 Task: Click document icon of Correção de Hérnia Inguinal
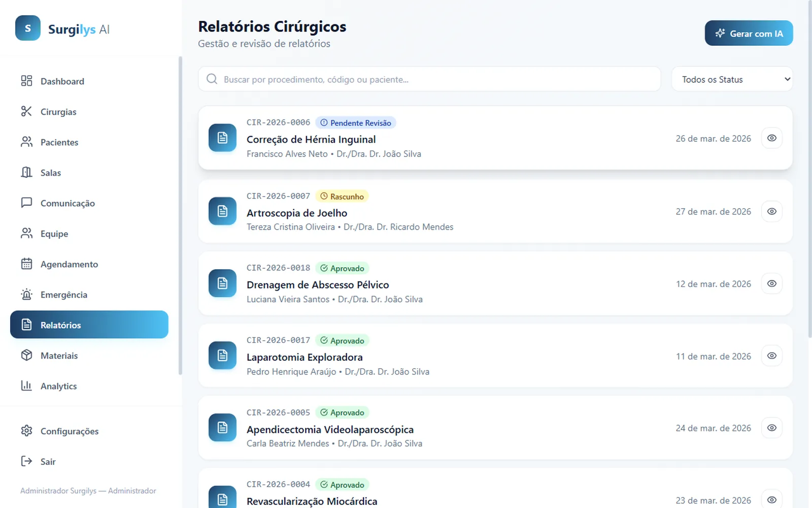(x=222, y=138)
